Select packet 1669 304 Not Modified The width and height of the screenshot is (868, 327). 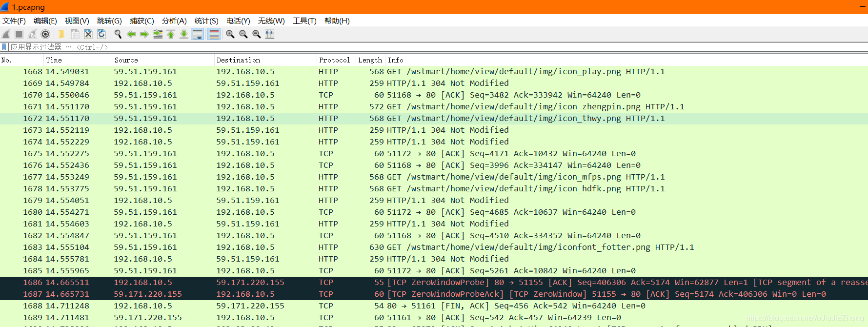point(434,83)
